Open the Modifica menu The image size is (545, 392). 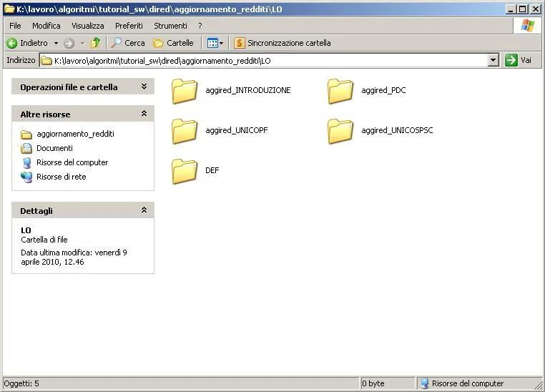[46, 26]
